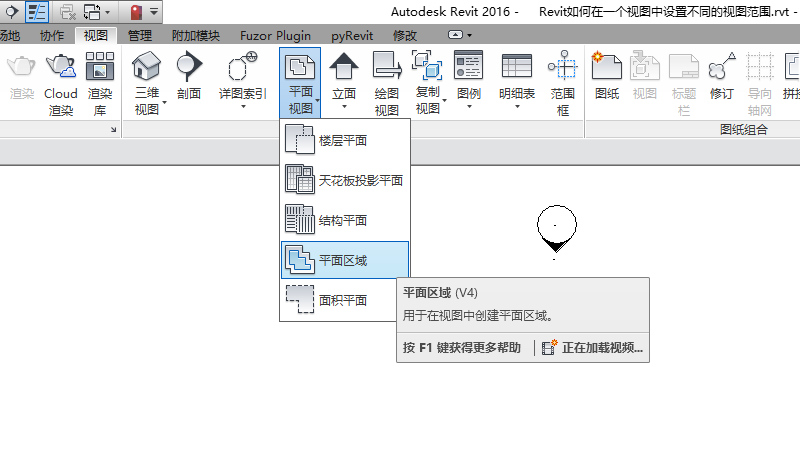Switch to the 修改 (Modify) tab
Image resolution: width=800 pixels, height=450 pixels.
coord(405,35)
